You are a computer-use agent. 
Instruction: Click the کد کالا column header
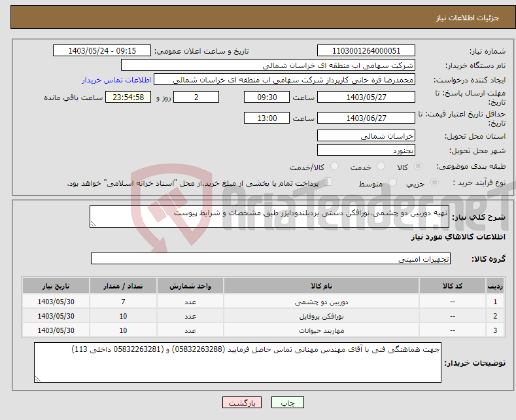click(452, 286)
